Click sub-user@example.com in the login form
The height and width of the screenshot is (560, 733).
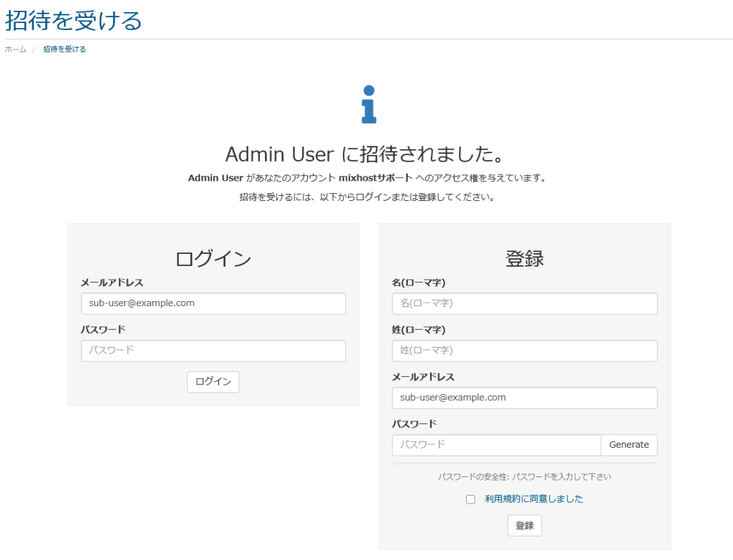tap(213, 303)
